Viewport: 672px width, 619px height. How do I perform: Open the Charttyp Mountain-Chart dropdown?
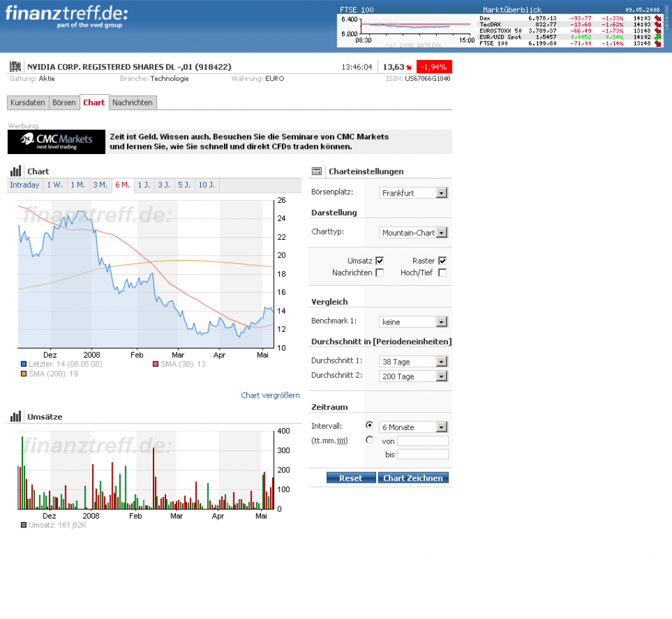(x=414, y=232)
